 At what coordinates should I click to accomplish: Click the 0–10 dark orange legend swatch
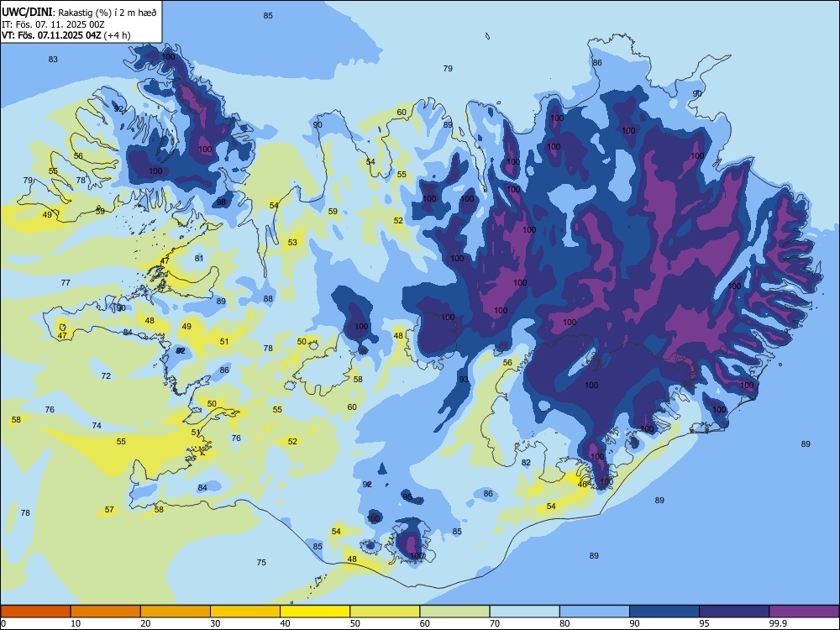(35, 612)
